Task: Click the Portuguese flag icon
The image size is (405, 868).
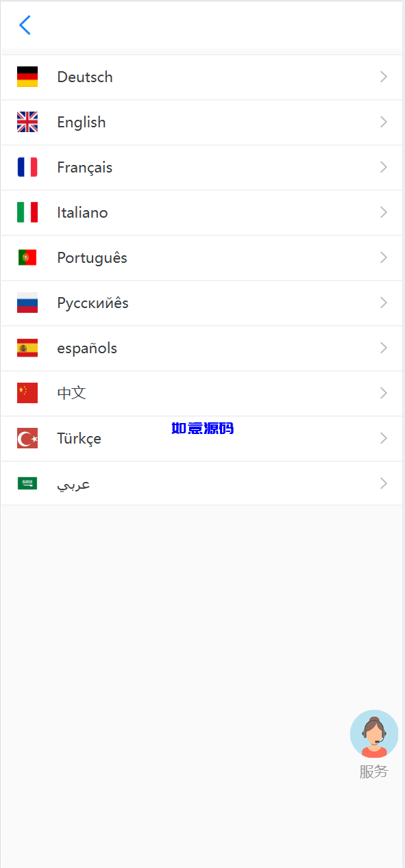Action: 27,257
